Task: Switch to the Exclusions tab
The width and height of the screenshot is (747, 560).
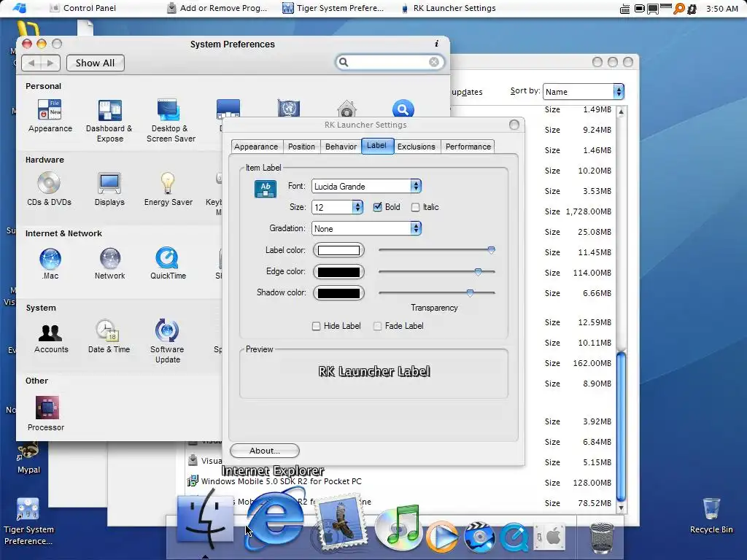Action: coord(417,147)
